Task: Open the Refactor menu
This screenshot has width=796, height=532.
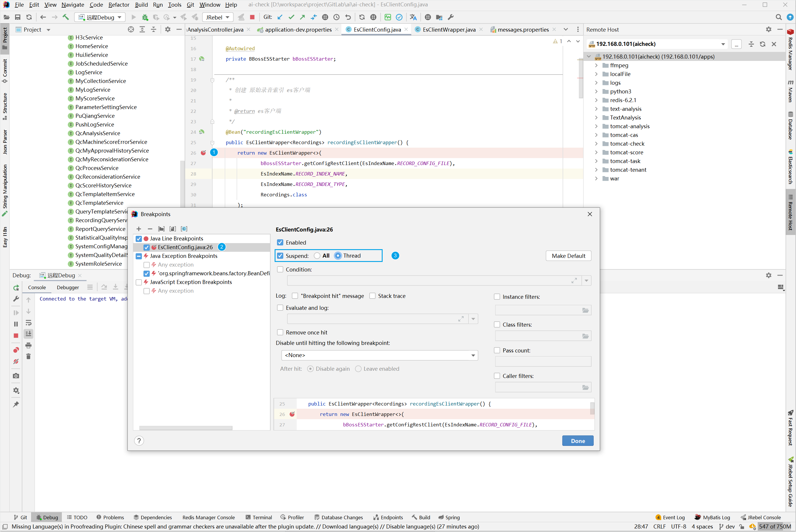Action: (x=118, y=4)
